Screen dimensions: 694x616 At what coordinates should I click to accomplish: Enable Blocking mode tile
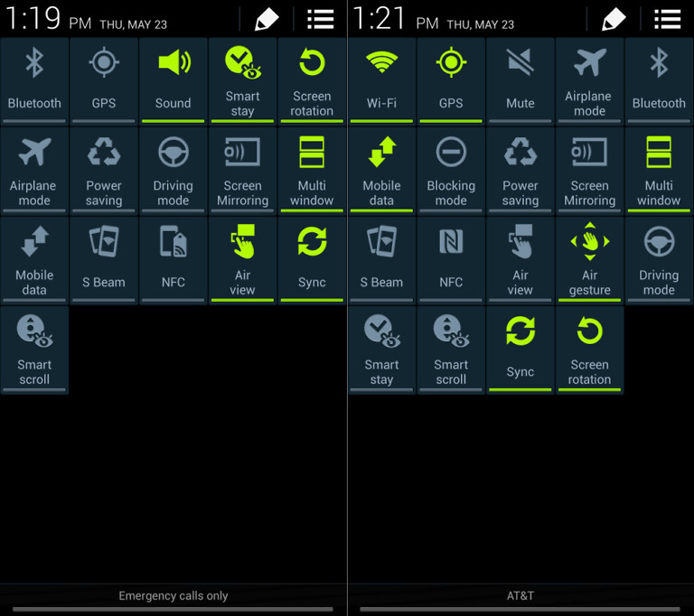[x=451, y=169]
